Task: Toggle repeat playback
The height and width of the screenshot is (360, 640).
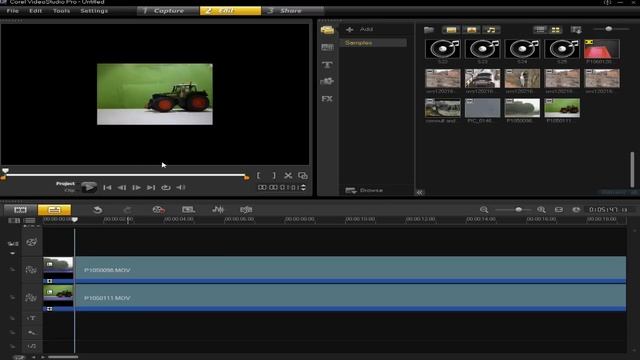Action: (x=166, y=187)
